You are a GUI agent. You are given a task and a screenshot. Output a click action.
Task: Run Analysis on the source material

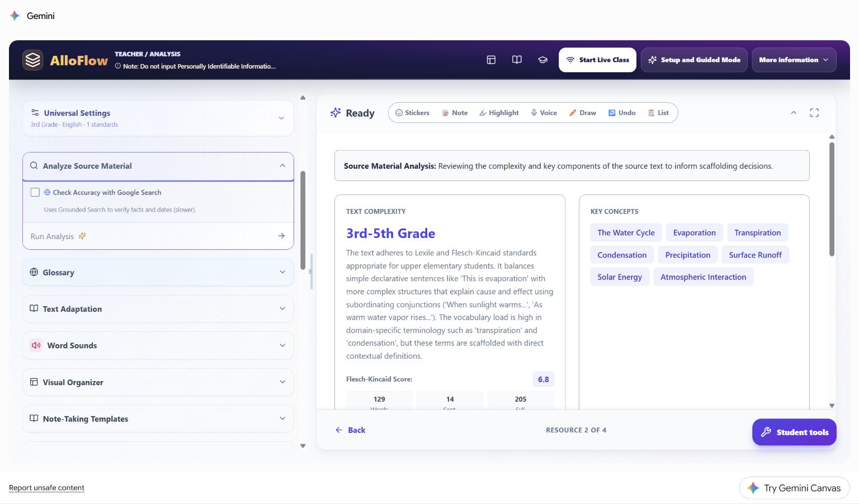(158, 236)
